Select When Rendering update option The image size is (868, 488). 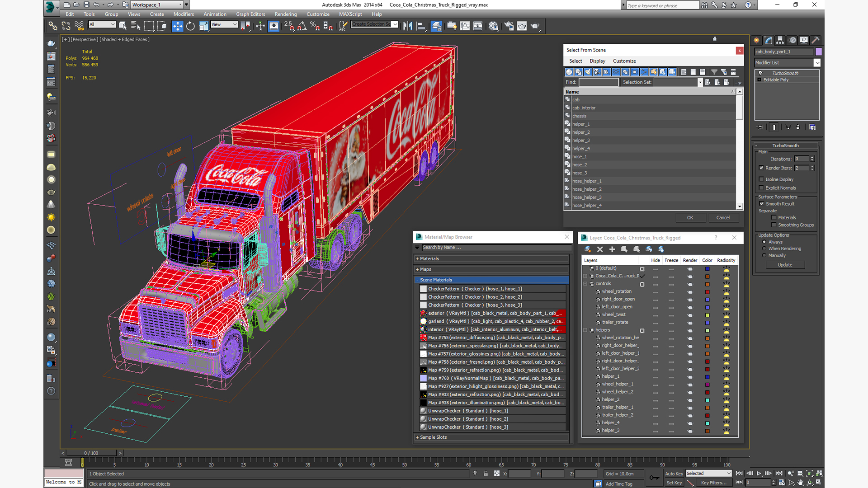pos(764,249)
